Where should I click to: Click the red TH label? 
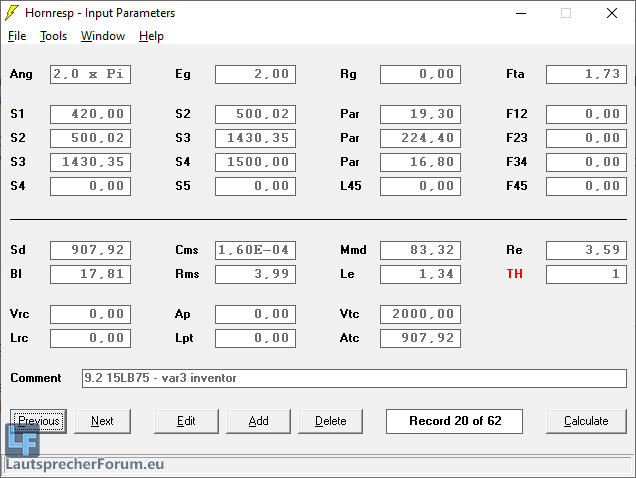[x=514, y=274]
